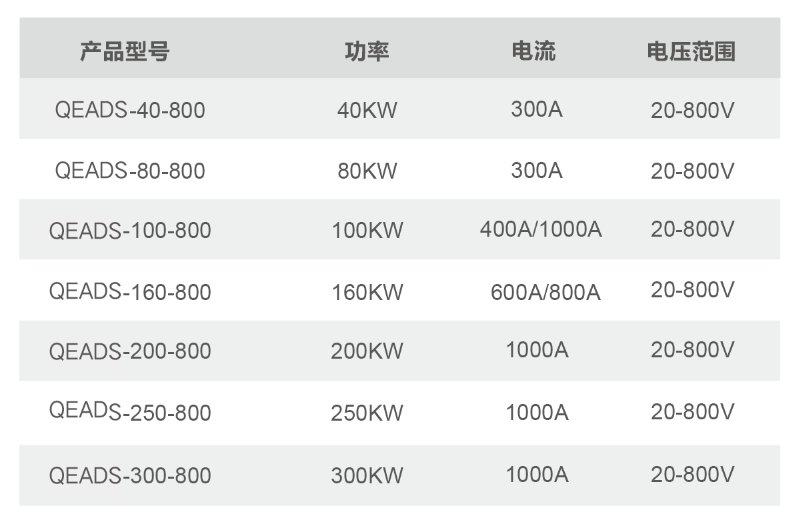
Task: Click the 80KW power cell
Action: pos(367,171)
